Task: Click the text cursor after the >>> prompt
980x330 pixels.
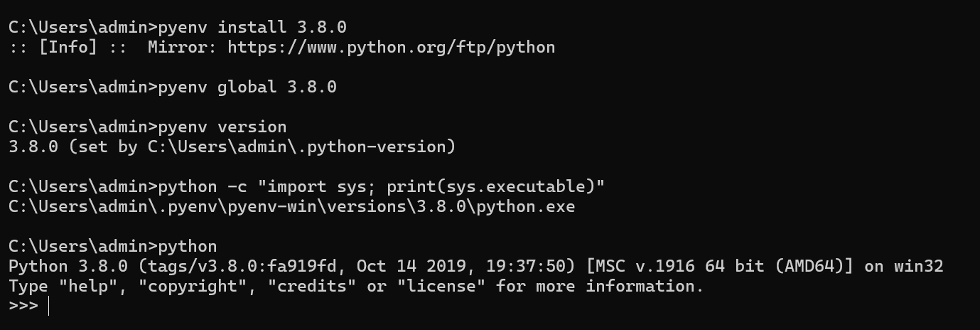Action: pyautogui.click(x=48, y=306)
